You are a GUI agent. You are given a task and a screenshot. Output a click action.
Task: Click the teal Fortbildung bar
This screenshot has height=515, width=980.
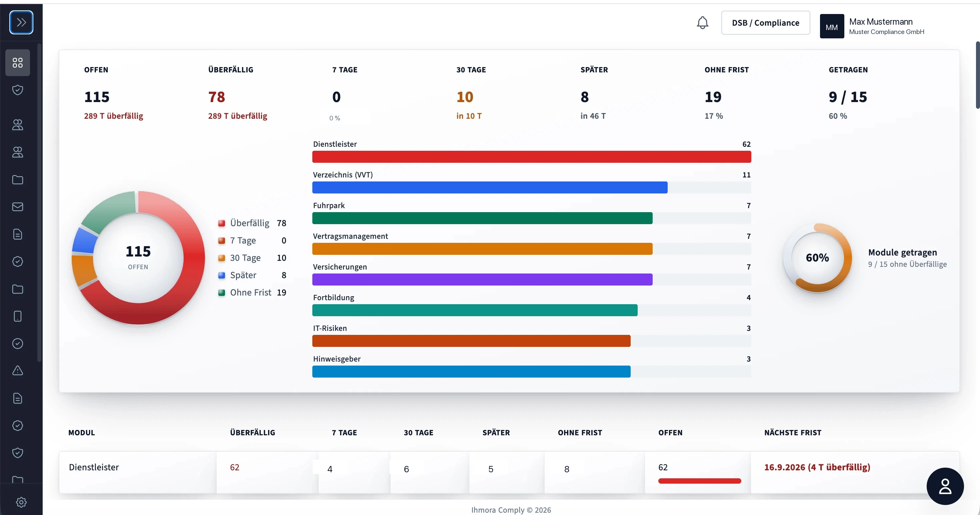point(475,310)
